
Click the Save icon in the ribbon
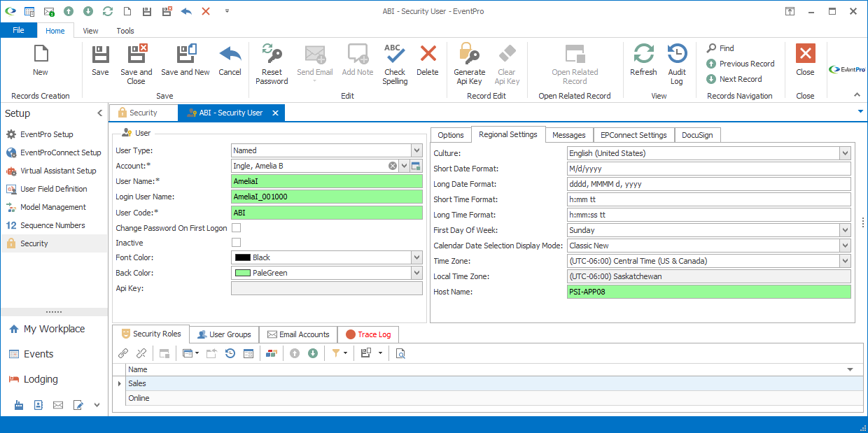pyautogui.click(x=100, y=54)
